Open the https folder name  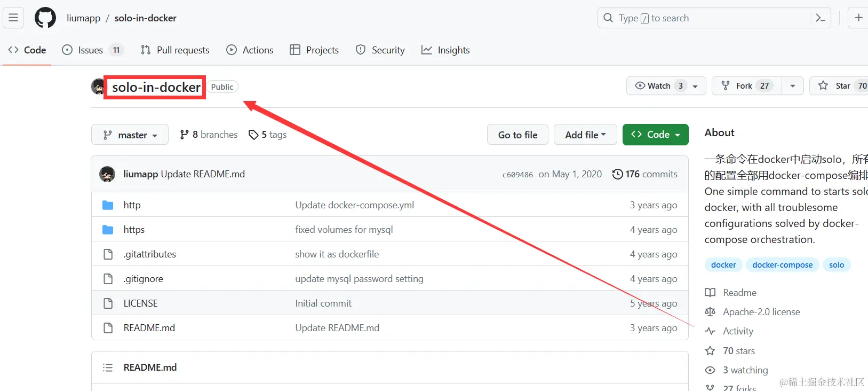[x=134, y=230]
